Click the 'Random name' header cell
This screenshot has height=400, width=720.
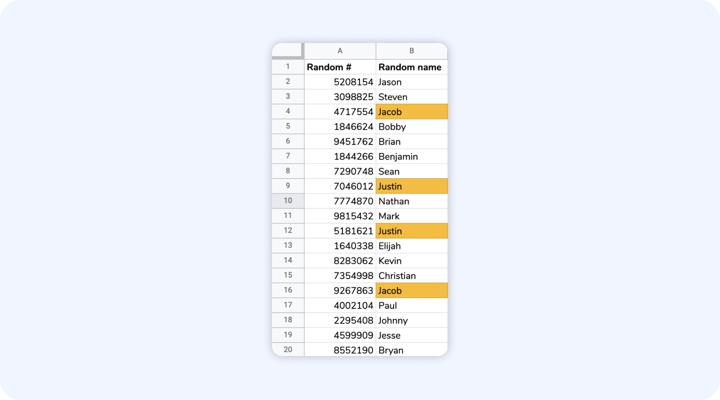(x=412, y=67)
